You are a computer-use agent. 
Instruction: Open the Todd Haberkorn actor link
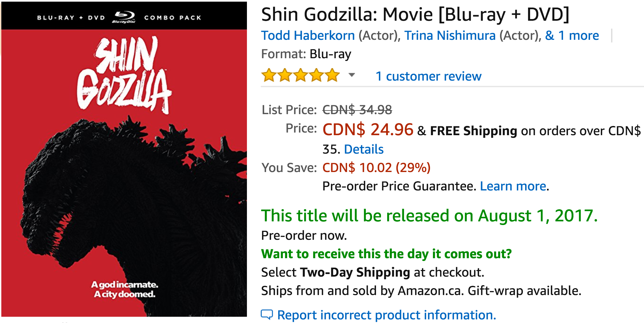[x=308, y=36]
